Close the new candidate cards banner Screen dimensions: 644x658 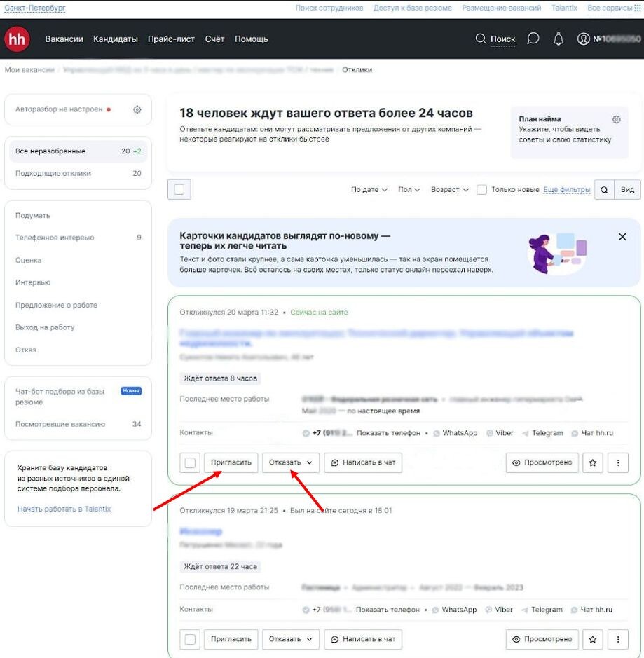tap(622, 237)
